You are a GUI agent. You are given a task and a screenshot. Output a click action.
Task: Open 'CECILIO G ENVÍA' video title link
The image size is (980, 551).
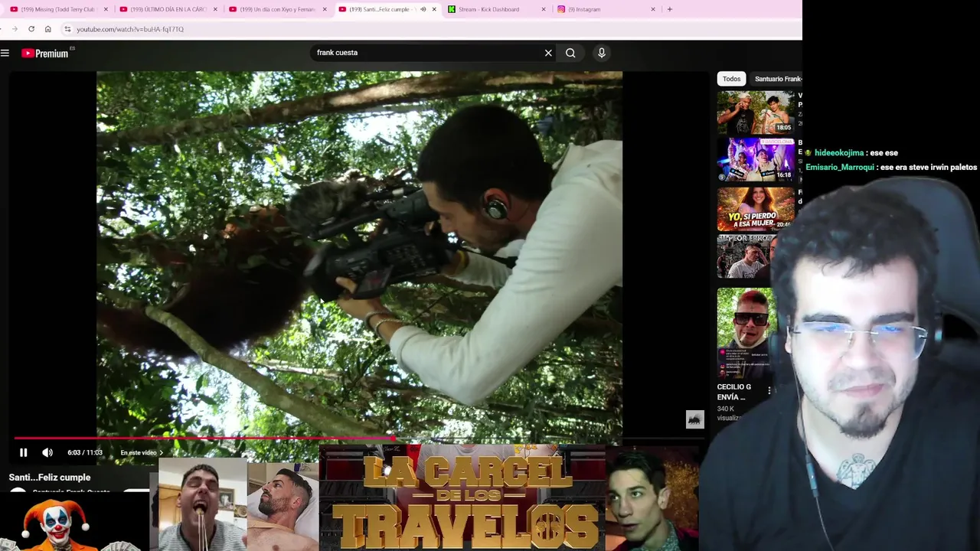734,392
